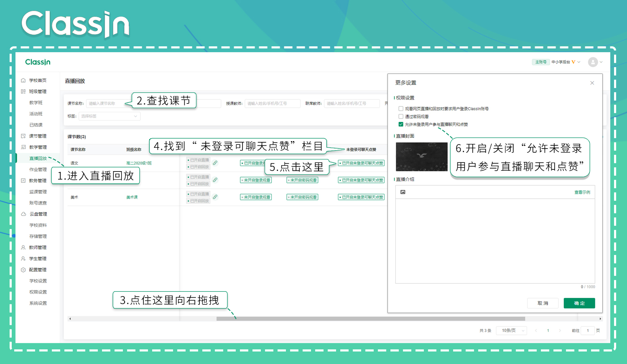This screenshot has width=627, height=364.
Task: Open the 美术课 class link
Action: click(132, 197)
